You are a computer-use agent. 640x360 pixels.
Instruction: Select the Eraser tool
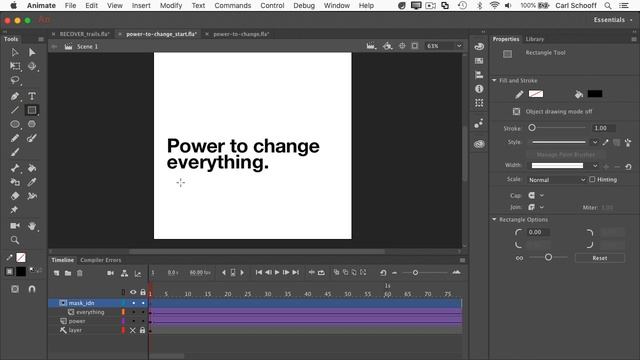pos(15,196)
